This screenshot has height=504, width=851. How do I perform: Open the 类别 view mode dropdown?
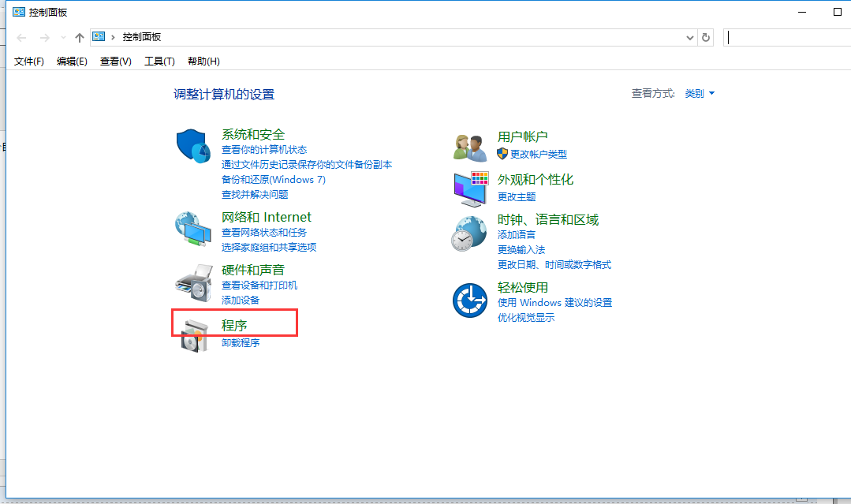(x=700, y=93)
